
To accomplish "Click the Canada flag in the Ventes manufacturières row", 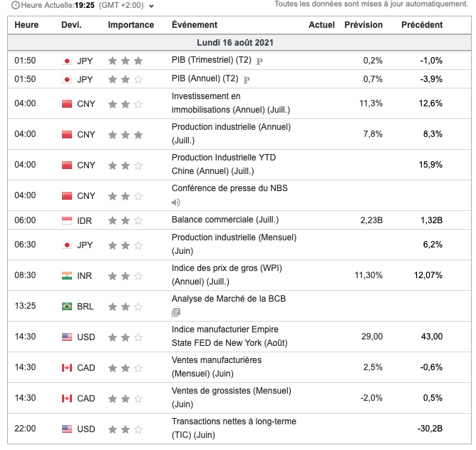I will pyautogui.click(x=67, y=367).
